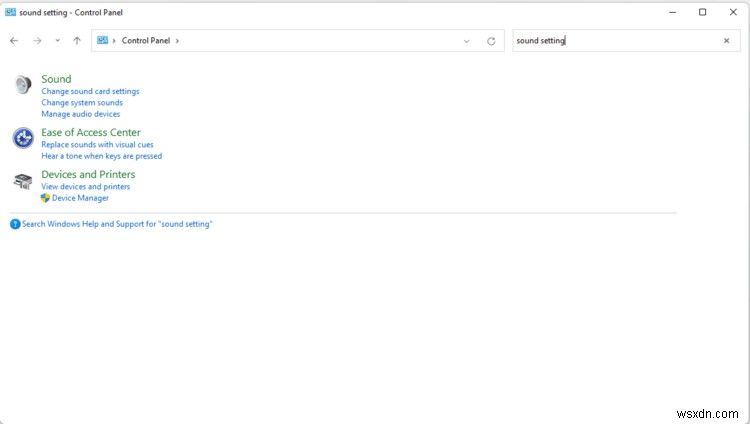Open the Sound heading link
This screenshot has height=424, width=750.
tap(56, 79)
